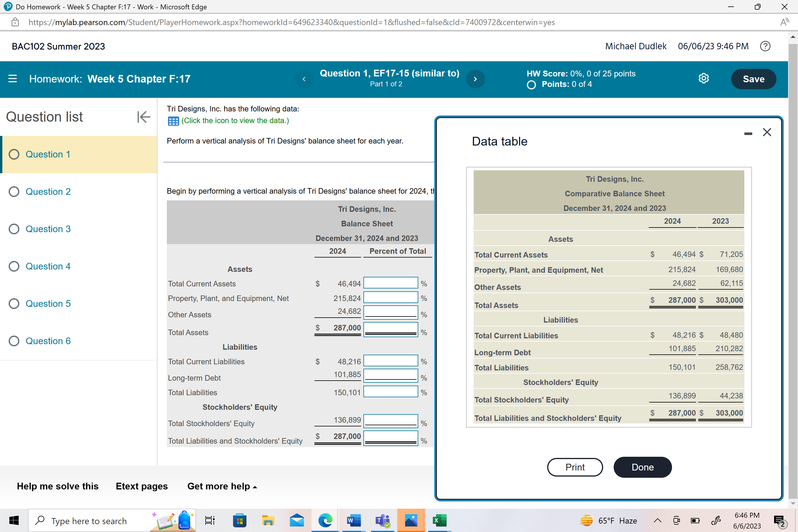Select Question 2 radio circle
Image resolution: width=798 pixels, height=532 pixels.
tap(14, 192)
